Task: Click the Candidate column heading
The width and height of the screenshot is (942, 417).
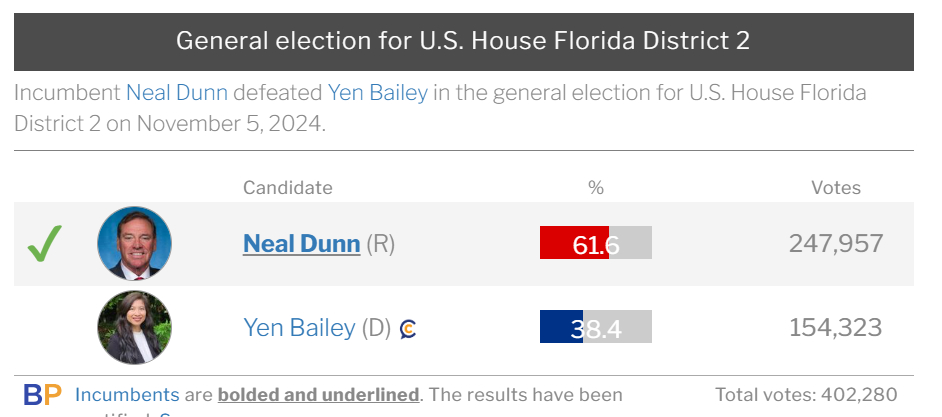Action: [x=287, y=187]
